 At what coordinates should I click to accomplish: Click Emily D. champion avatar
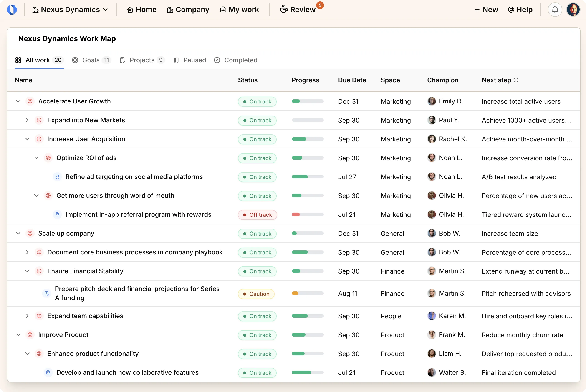432,101
